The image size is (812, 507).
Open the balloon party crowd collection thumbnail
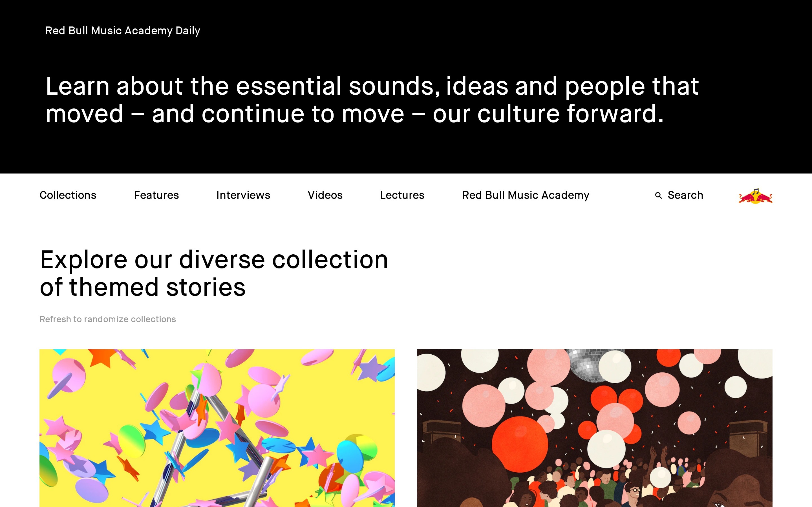[x=594, y=428]
